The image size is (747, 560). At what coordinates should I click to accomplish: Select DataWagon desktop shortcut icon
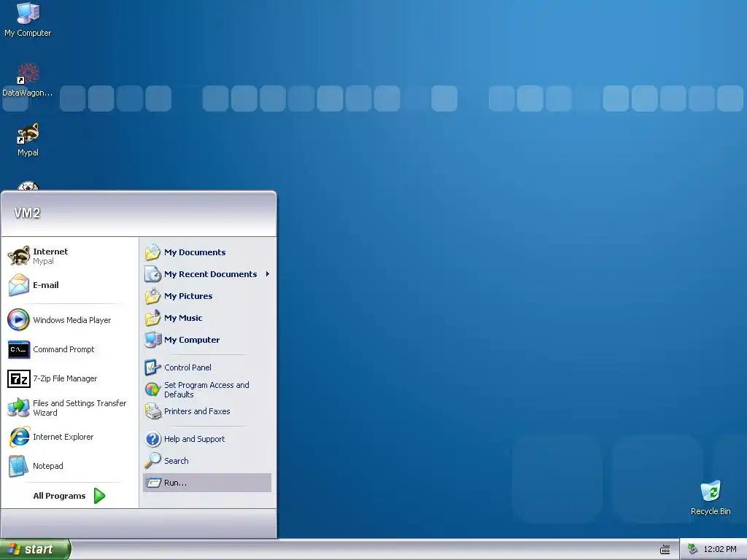28,74
